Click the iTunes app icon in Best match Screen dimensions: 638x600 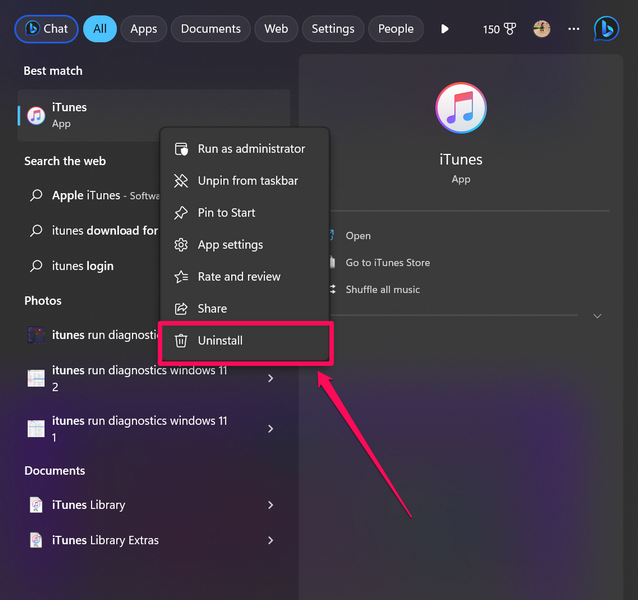pyautogui.click(x=36, y=115)
